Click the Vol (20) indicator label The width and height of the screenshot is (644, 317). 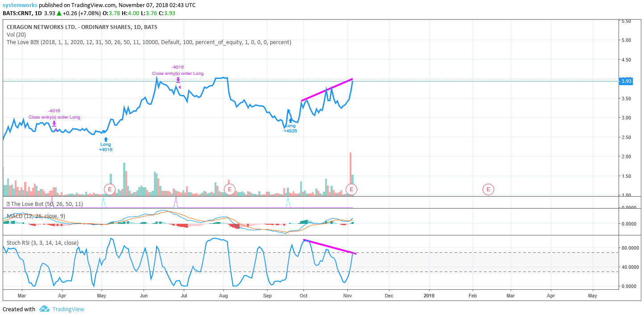(16, 35)
